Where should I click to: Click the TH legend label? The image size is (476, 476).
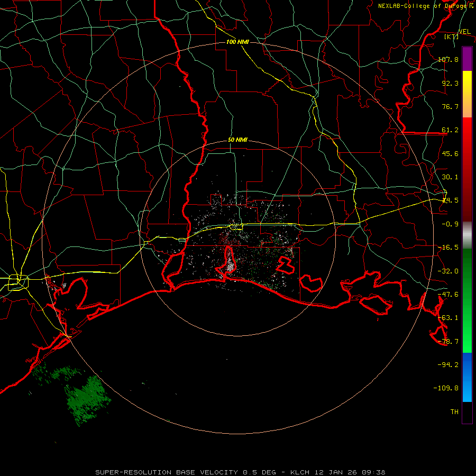click(454, 412)
